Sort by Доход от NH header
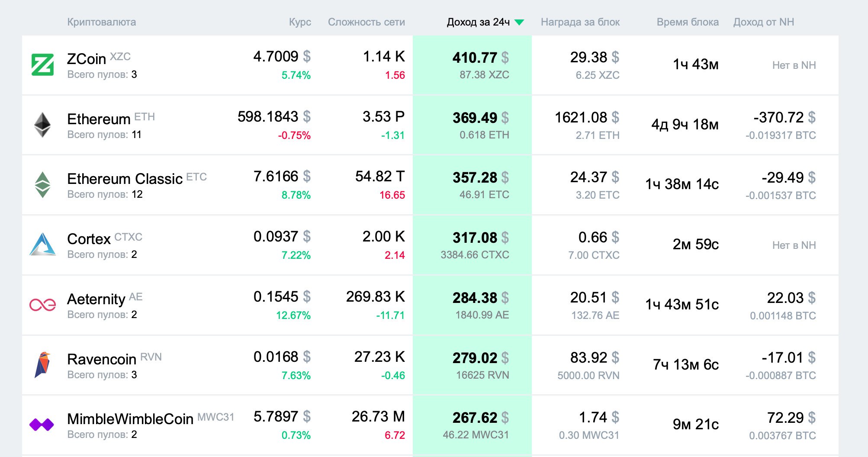The height and width of the screenshot is (457, 868). (763, 22)
